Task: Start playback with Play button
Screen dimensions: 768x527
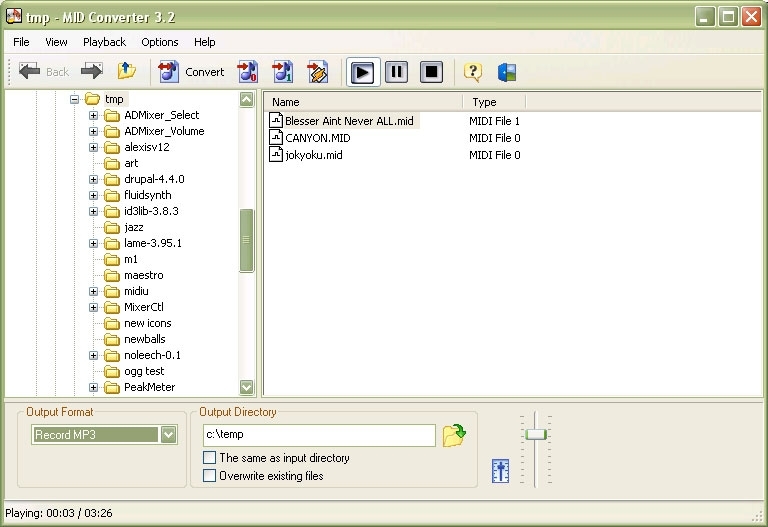Action: point(362,72)
